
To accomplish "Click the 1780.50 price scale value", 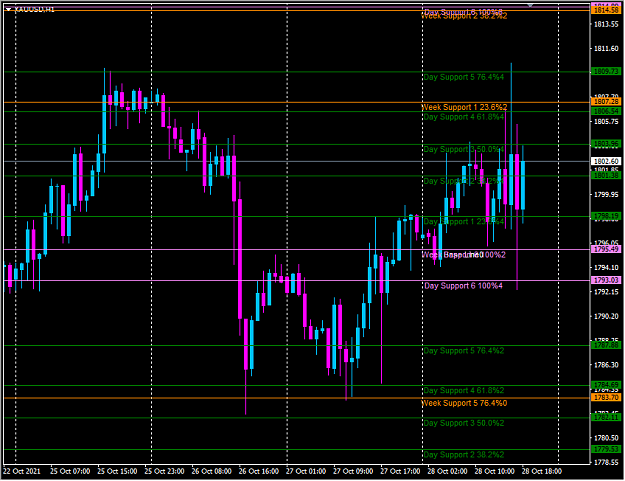I will [606, 438].
